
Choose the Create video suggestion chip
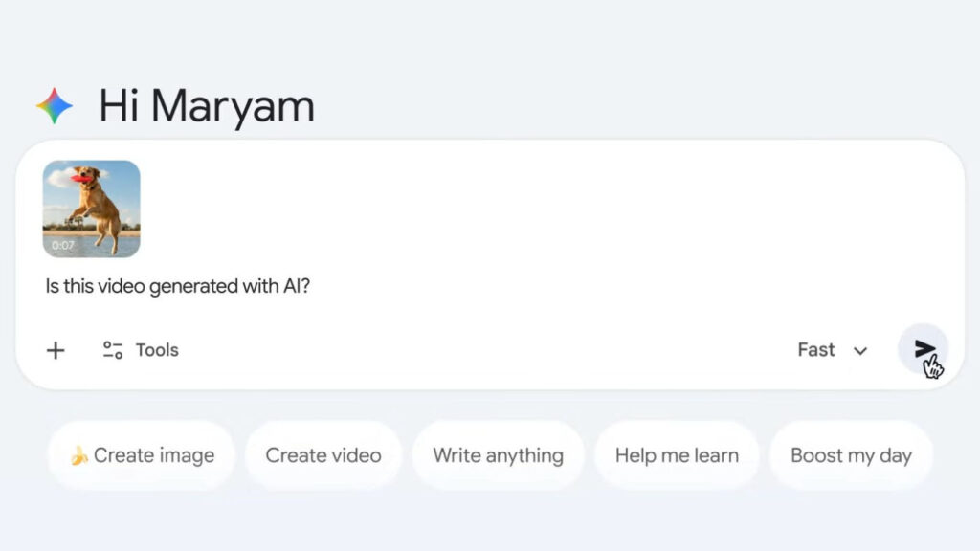pyautogui.click(x=323, y=455)
